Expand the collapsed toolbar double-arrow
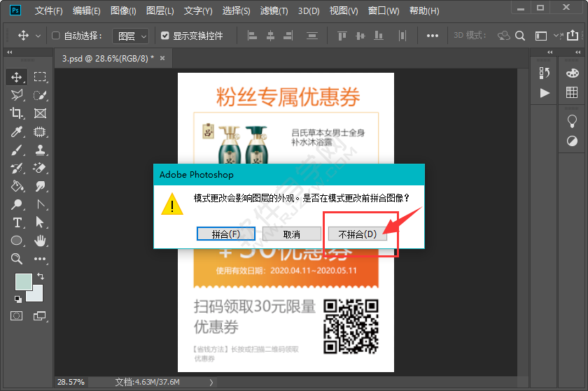588x391 pixels. (x=10, y=52)
